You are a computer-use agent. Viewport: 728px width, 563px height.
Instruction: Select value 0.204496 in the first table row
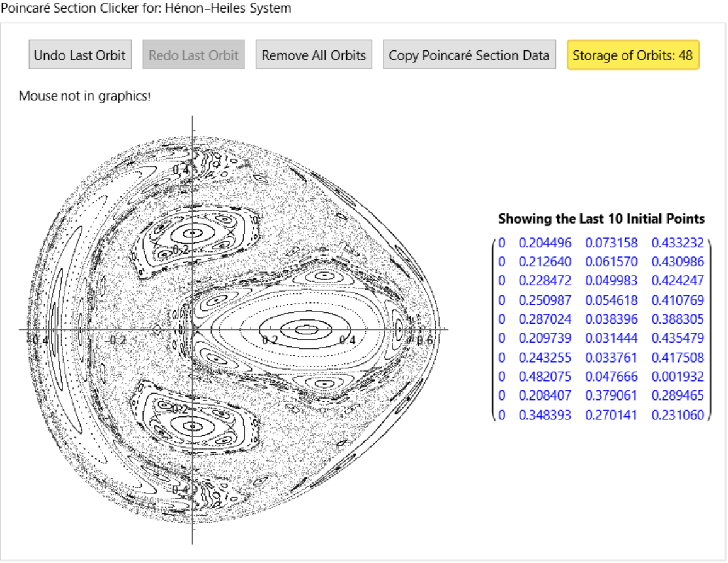coord(545,243)
